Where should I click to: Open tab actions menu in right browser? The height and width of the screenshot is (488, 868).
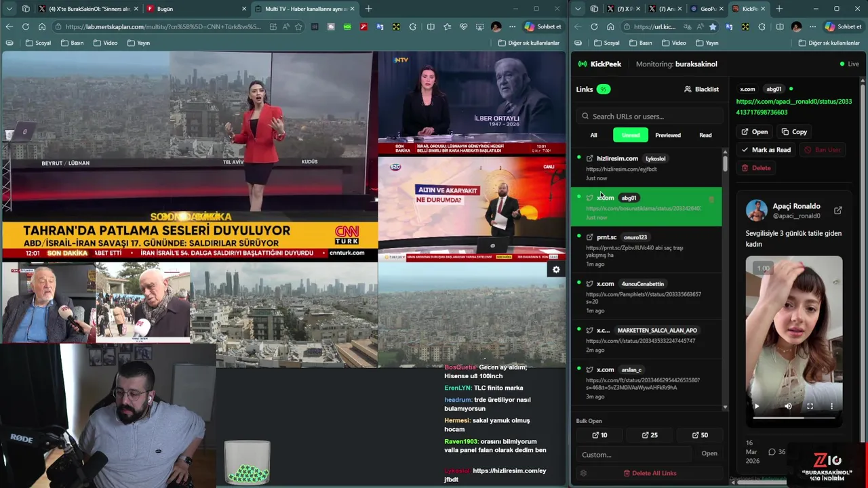pyautogui.click(x=578, y=9)
